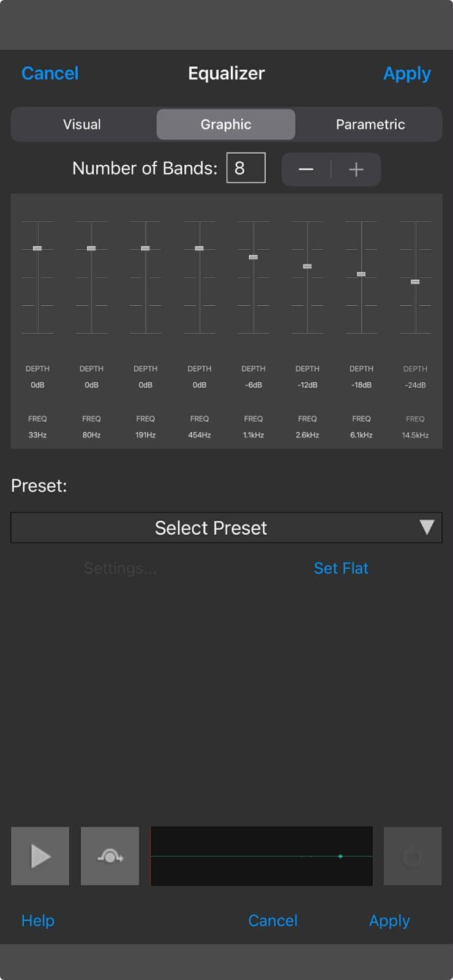
Task: Switch to the Parametric tab
Action: tap(370, 124)
